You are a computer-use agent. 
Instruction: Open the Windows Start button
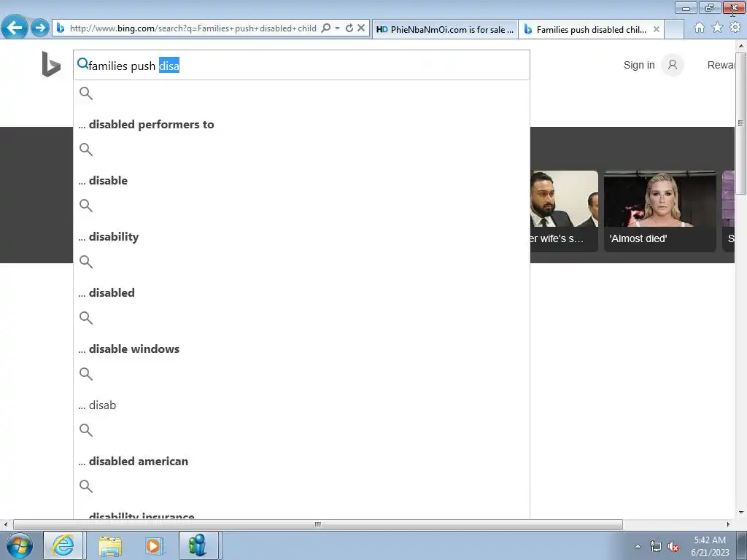pyautogui.click(x=20, y=545)
